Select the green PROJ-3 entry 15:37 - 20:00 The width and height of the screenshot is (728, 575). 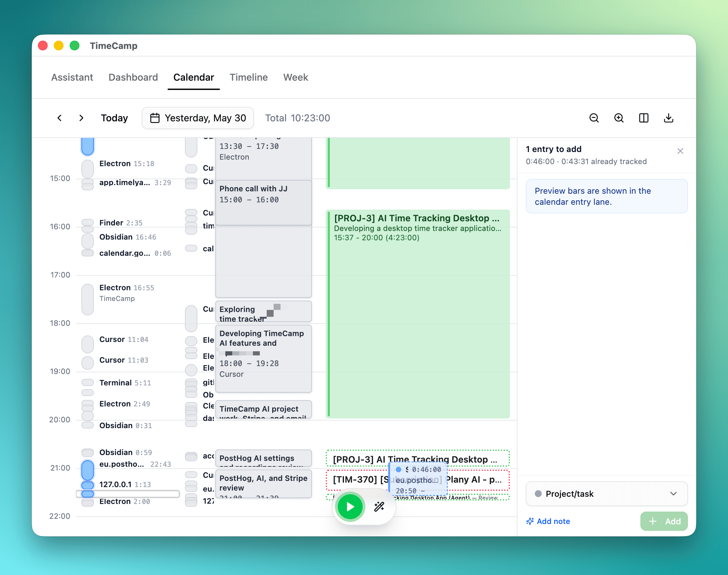pyautogui.click(x=418, y=314)
